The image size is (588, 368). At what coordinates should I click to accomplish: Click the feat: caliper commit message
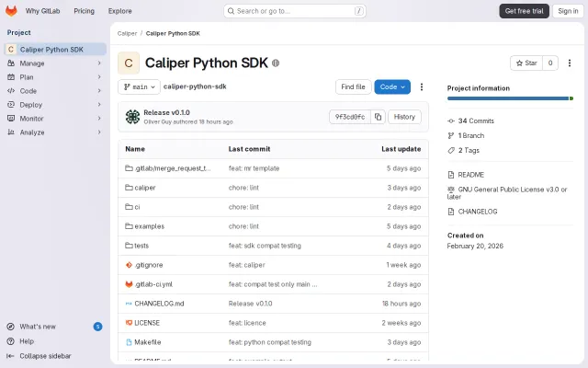point(247,265)
